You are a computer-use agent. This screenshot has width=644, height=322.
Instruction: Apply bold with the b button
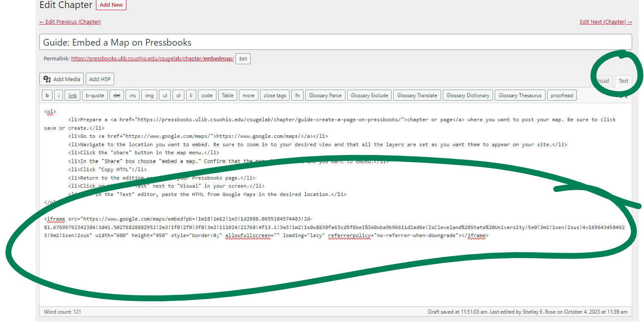point(47,96)
